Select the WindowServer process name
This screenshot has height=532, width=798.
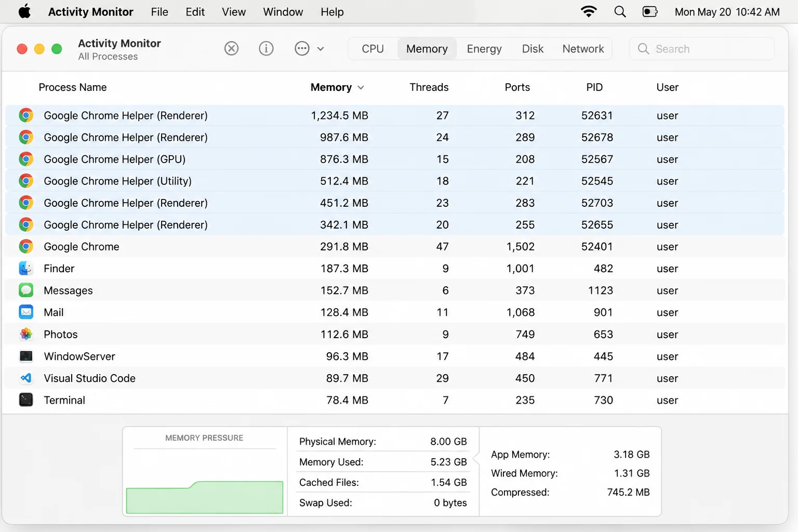point(79,356)
